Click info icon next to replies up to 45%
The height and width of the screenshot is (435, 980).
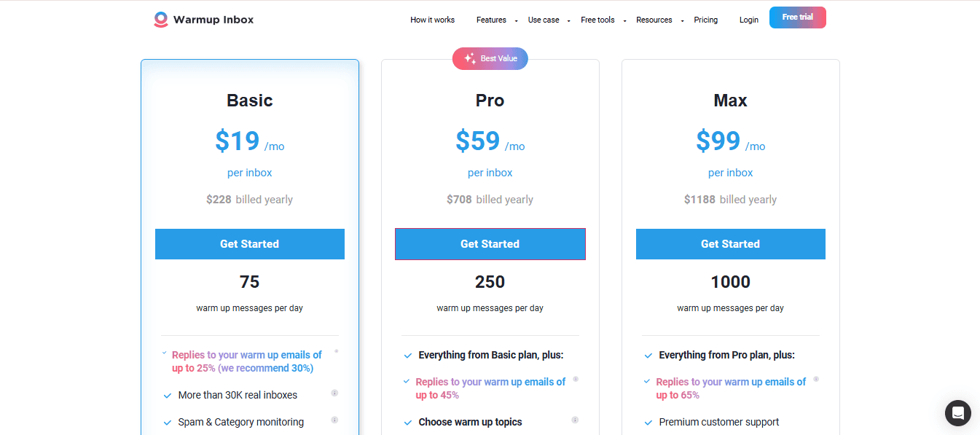tap(576, 379)
